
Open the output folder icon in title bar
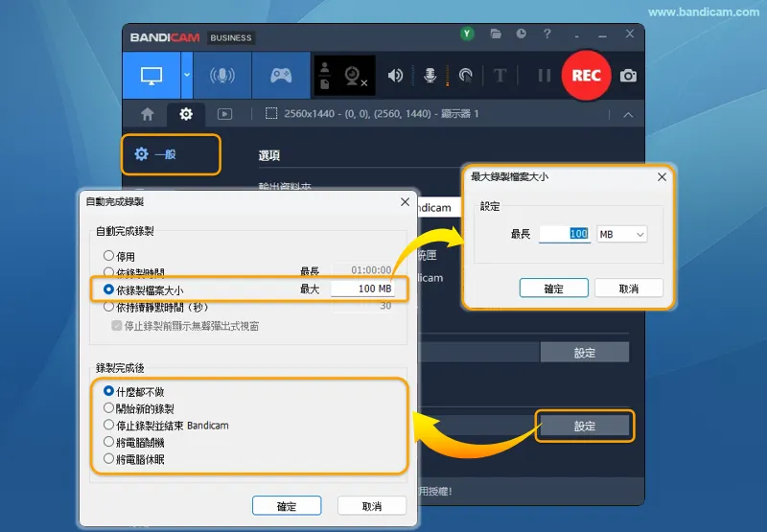[x=496, y=34]
